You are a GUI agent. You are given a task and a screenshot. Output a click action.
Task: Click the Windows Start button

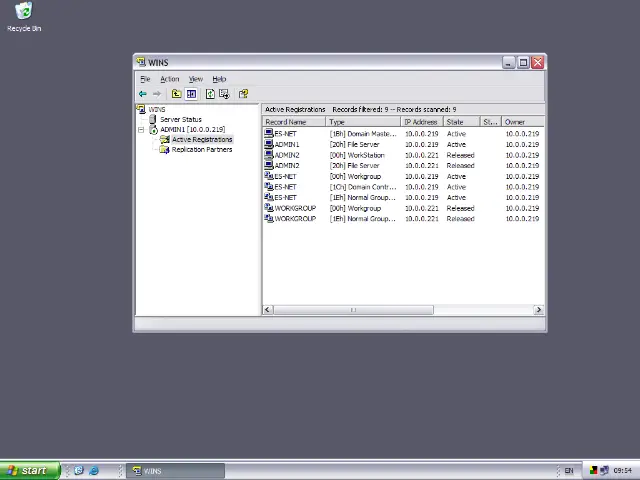click(28, 470)
